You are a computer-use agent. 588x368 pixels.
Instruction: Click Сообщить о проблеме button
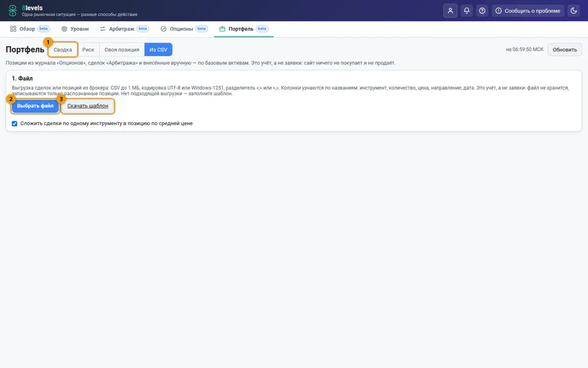tap(528, 10)
